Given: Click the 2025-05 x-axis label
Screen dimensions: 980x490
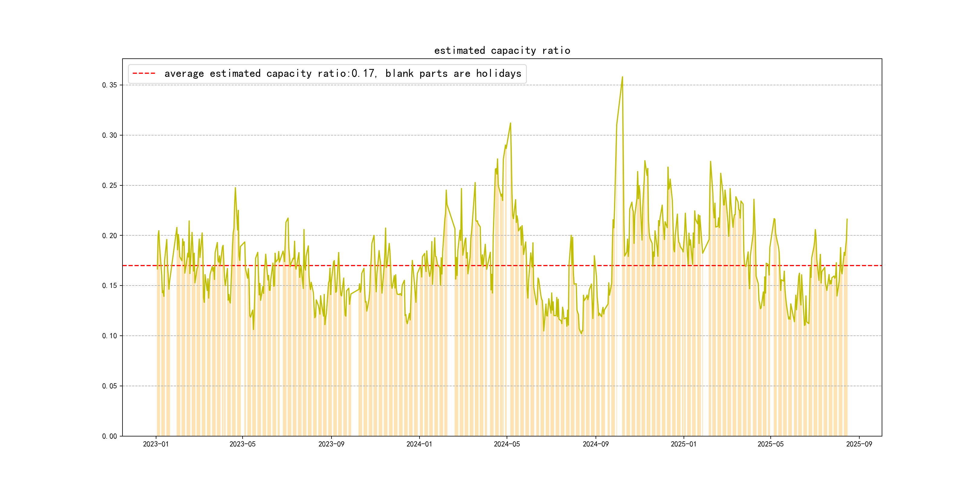Looking at the screenshot, I should click(x=770, y=444).
